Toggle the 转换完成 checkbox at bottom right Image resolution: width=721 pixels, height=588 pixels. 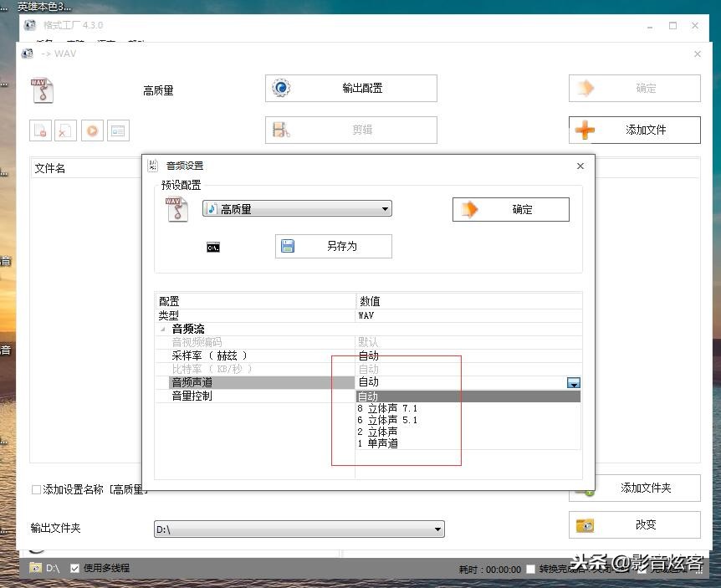pyautogui.click(x=530, y=569)
